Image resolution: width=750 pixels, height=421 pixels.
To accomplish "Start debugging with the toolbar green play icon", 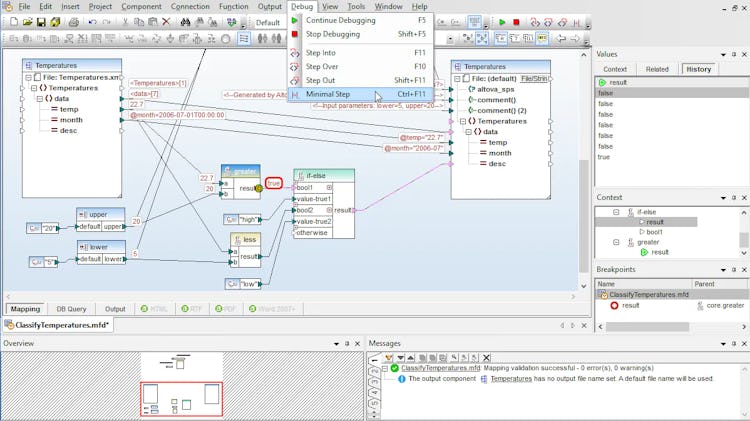I will 502,22.
